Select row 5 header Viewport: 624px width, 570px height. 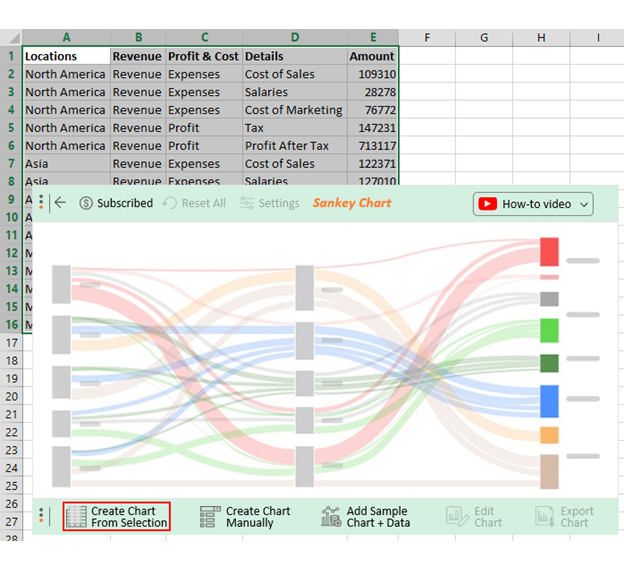point(11,128)
